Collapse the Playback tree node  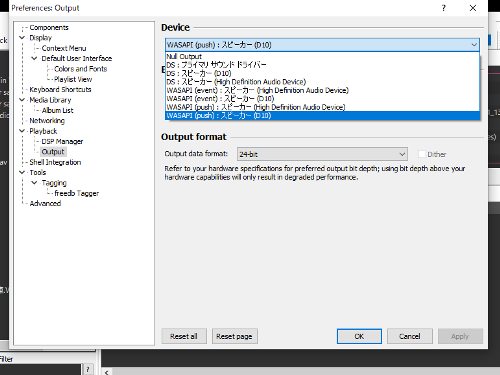22,131
